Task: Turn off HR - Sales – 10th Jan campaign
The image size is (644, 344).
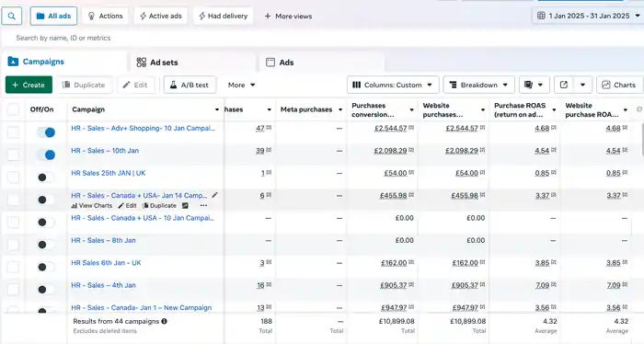Action: pyautogui.click(x=46, y=155)
